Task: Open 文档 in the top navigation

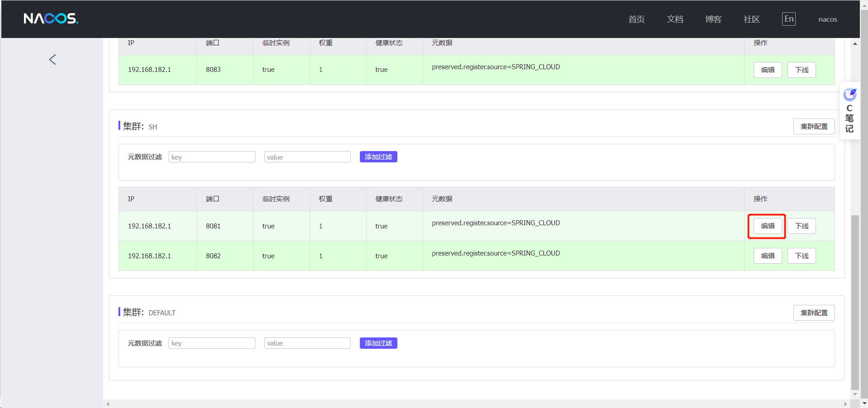Action: pyautogui.click(x=675, y=19)
